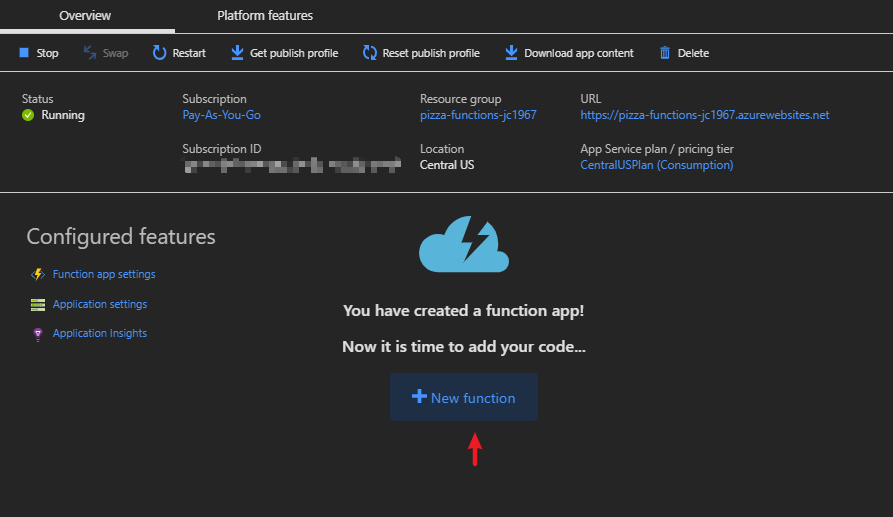Switch to the Overview tab
This screenshot has width=893, height=517.
click(x=85, y=15)
